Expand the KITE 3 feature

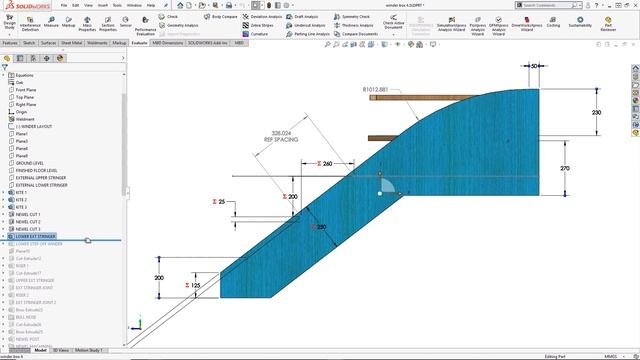[4, 207]
